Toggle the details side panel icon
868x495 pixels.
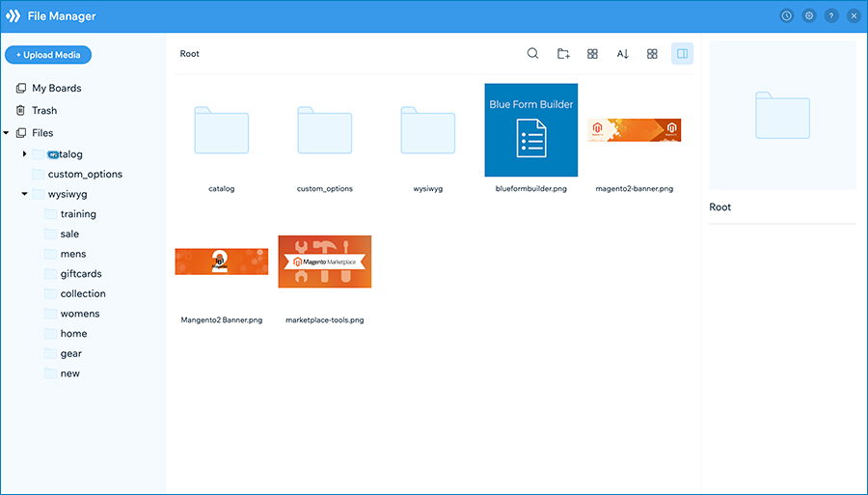pyautogui.click(x=682, y=54)
